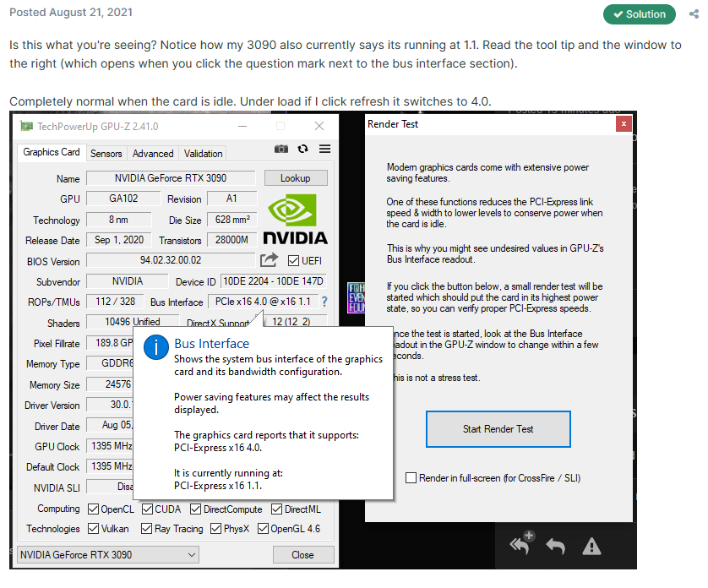The image size is (708, 588).
Task: Click the GPU field GA102
Action: 123,199
